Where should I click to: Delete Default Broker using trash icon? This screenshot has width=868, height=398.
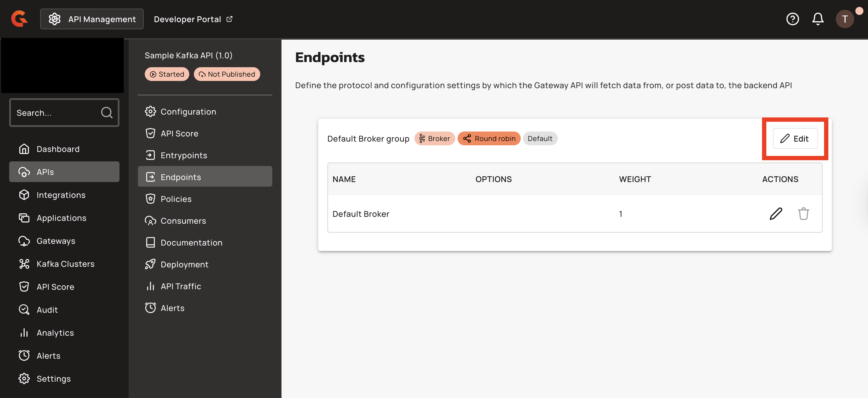pos(803,214)
